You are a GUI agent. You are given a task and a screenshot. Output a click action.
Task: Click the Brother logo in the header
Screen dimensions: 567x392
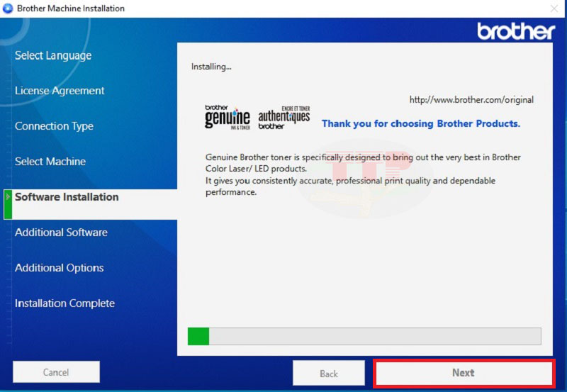(515, 31)
